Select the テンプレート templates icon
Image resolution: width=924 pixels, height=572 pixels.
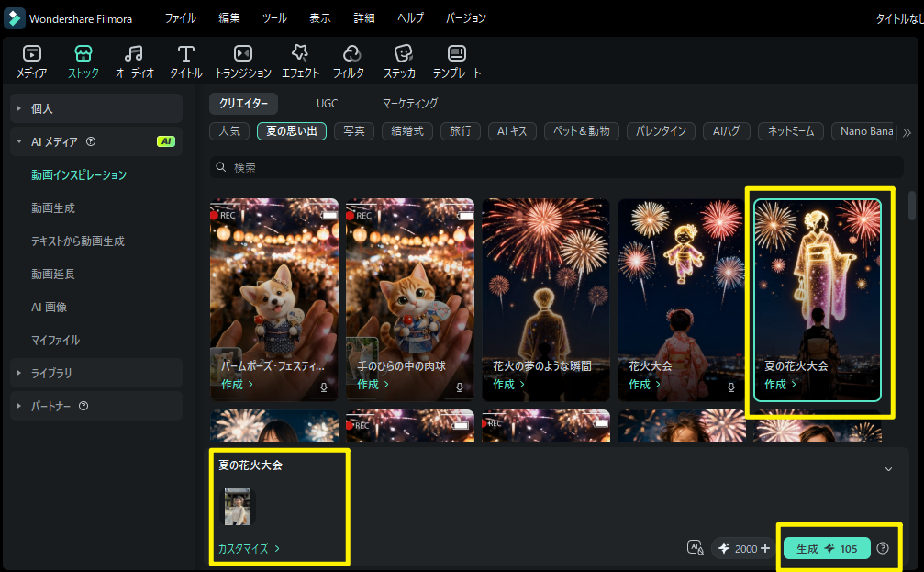457,62
